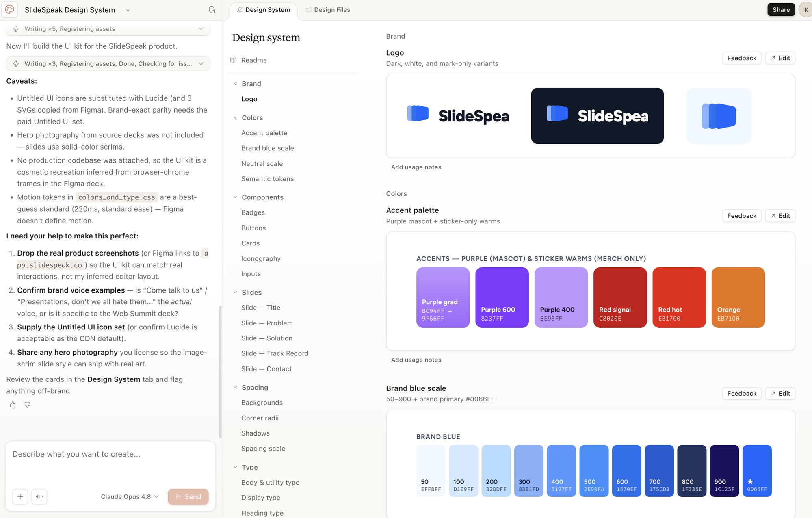Click the star brand primary swatch
Viewport: 812px width, 518px height.
[757, 471]
